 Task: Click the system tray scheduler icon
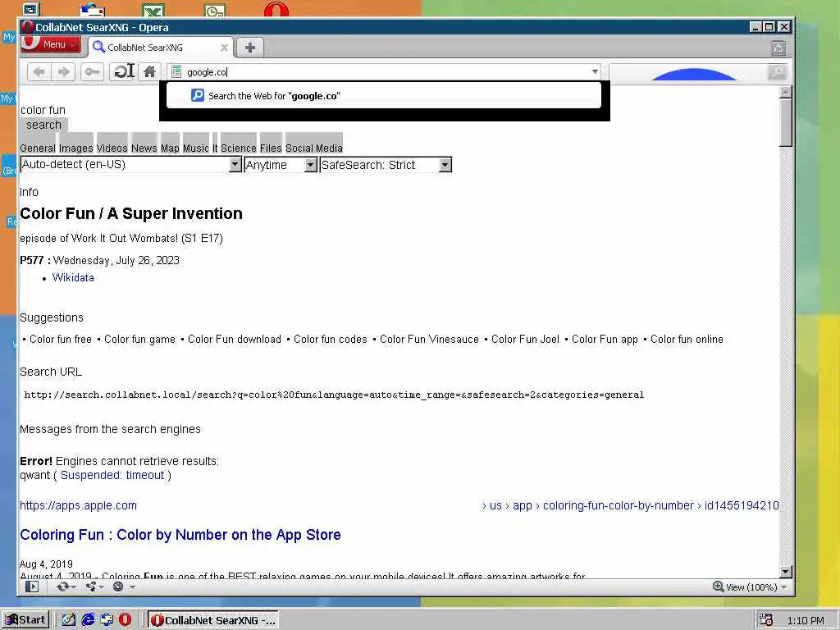tap(766, 620)
